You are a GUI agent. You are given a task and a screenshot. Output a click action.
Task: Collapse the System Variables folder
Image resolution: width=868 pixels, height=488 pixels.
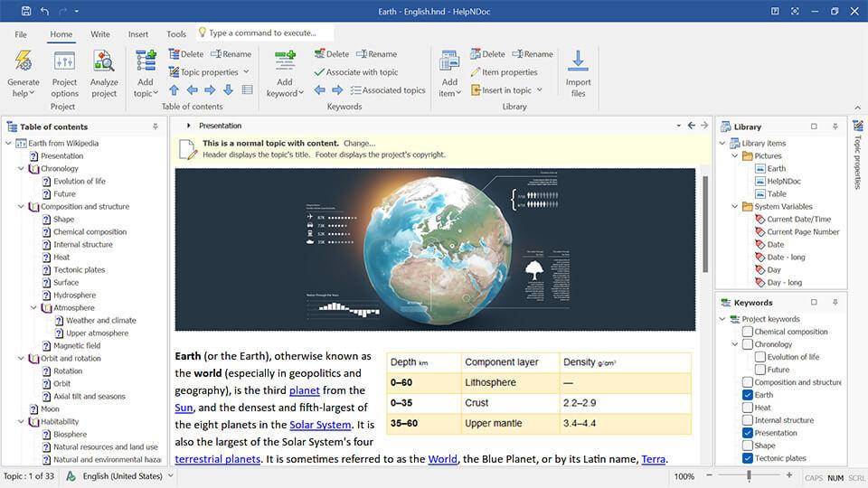pos(734,206)
